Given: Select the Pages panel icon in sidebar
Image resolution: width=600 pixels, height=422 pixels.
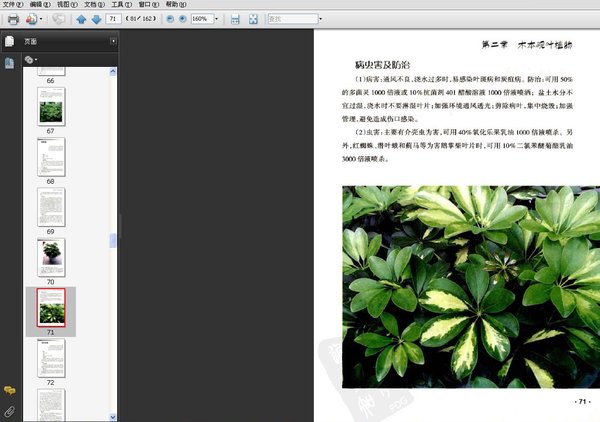Looking at the screenshot, I should (x=10, y=41).
